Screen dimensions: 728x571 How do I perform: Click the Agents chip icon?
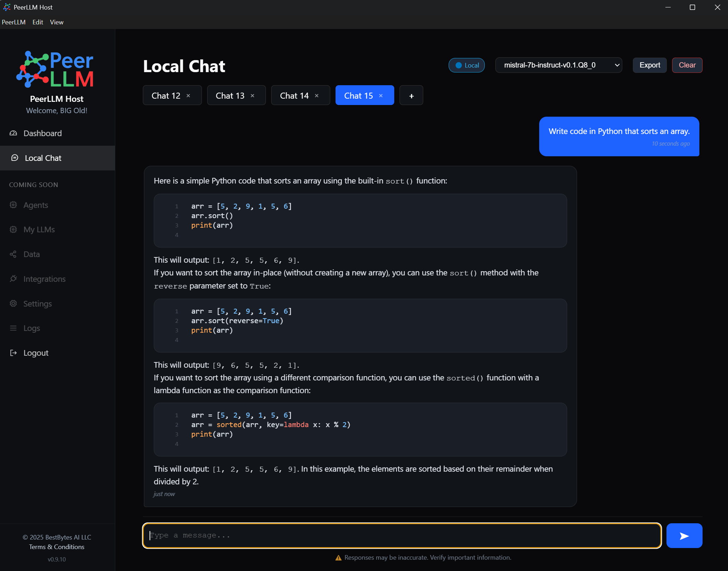pyautogui.click(x=13, y=205)
